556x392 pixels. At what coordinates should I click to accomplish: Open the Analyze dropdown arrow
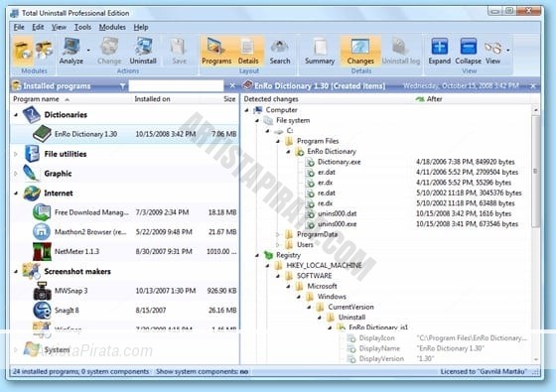[x=88, y=51]
